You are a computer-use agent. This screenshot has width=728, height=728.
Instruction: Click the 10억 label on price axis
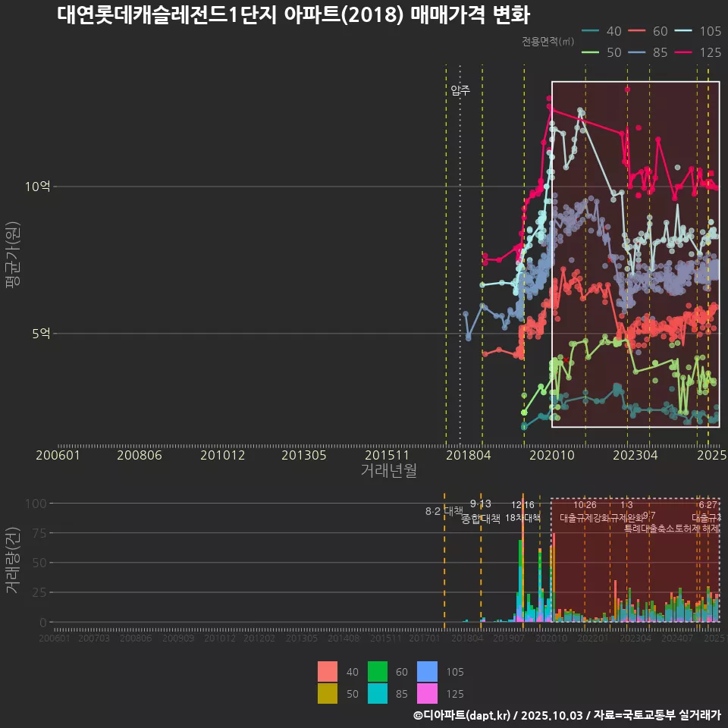point(37,187)
